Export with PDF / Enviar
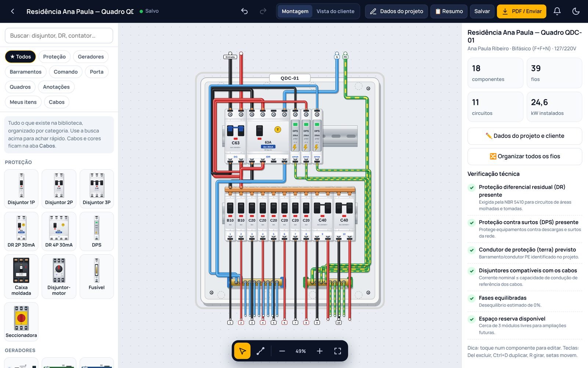Image resolution: width=588 pixels, height=368 pixels. tap(521, 11)
